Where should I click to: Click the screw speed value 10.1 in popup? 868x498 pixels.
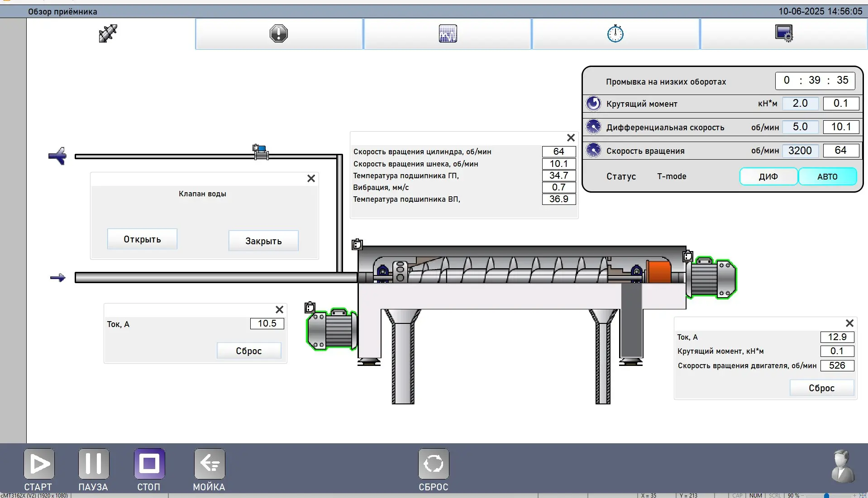[x=559, y=163]
